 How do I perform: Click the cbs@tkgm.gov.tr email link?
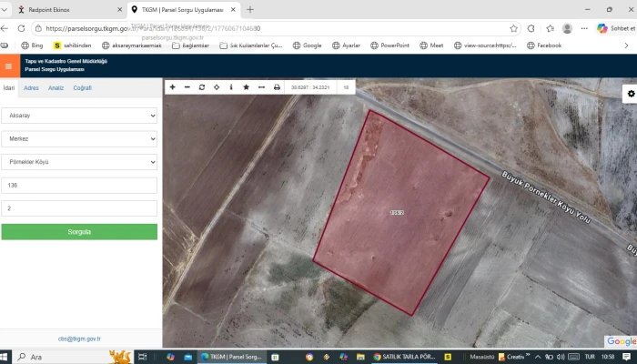[x=79, y=339]
